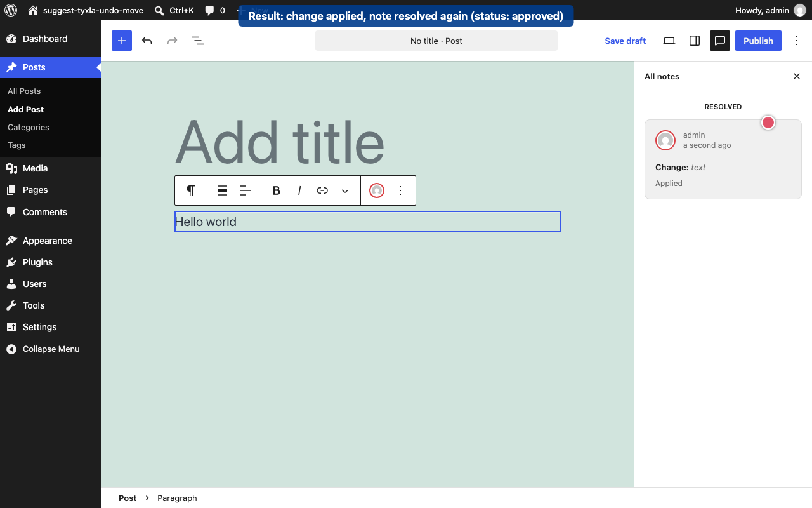Click the Hello world paragraph block

368,222
